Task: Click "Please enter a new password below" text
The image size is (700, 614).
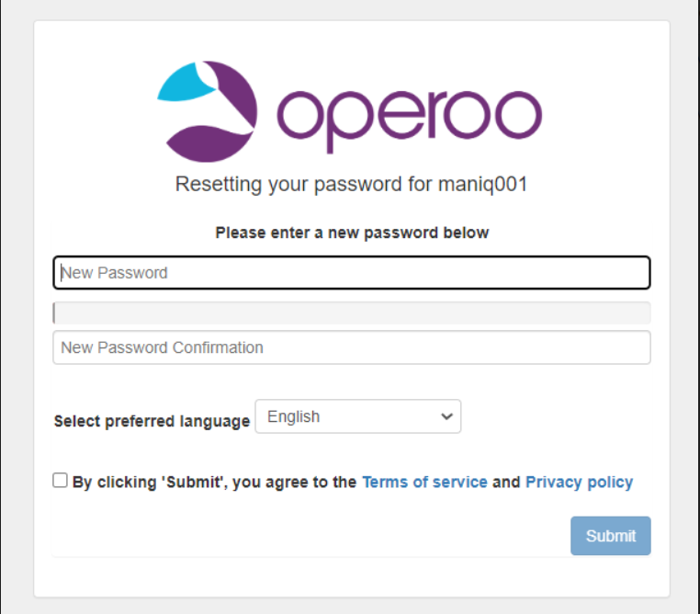Action: click(x=352, y=233)
